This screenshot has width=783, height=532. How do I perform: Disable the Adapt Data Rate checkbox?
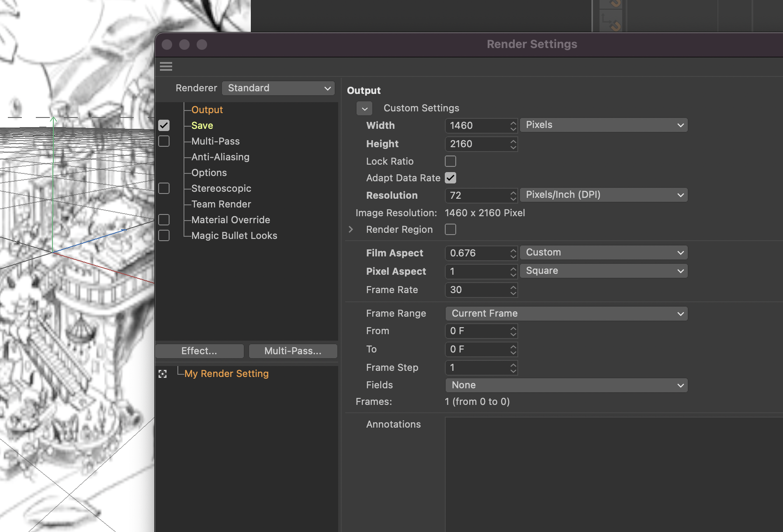(x=450, y=178)
